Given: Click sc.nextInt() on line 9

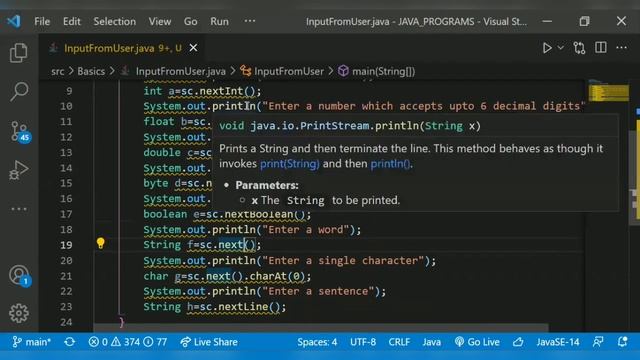Looking at the screenshot, I should [x=218, y=91].
